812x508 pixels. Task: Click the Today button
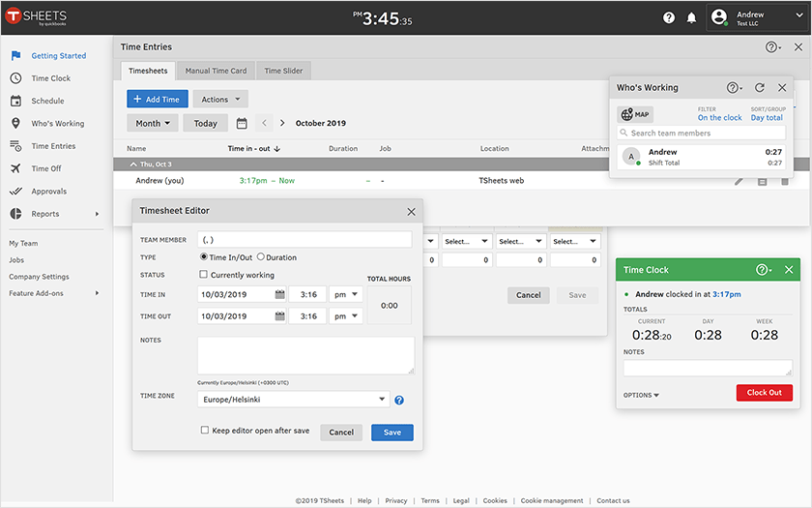(206, 123)
